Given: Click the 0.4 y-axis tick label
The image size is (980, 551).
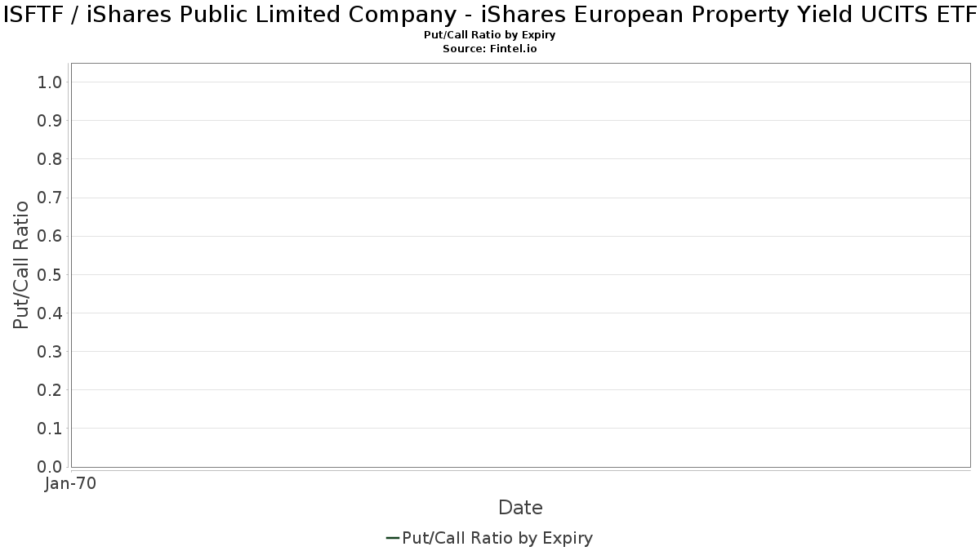Looking at the screenshot, I should tap(51, 313).
